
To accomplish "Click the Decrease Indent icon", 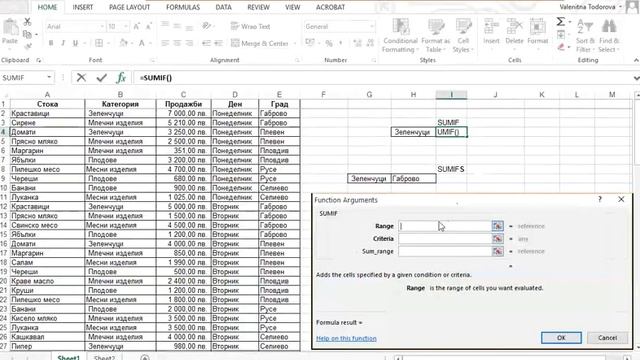I will [x=206, y=43].
